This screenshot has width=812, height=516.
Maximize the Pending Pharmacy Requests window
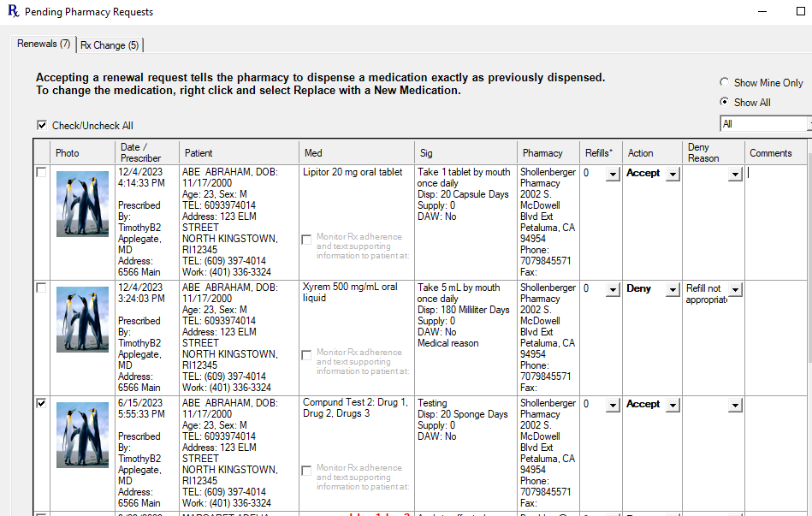pyautogui.click(x=800, y=12)
